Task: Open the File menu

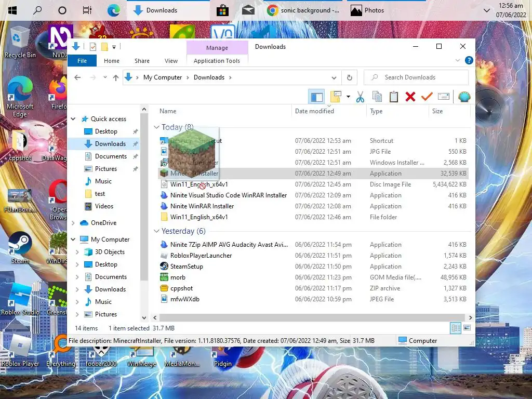Action: [x=82, y=61]
